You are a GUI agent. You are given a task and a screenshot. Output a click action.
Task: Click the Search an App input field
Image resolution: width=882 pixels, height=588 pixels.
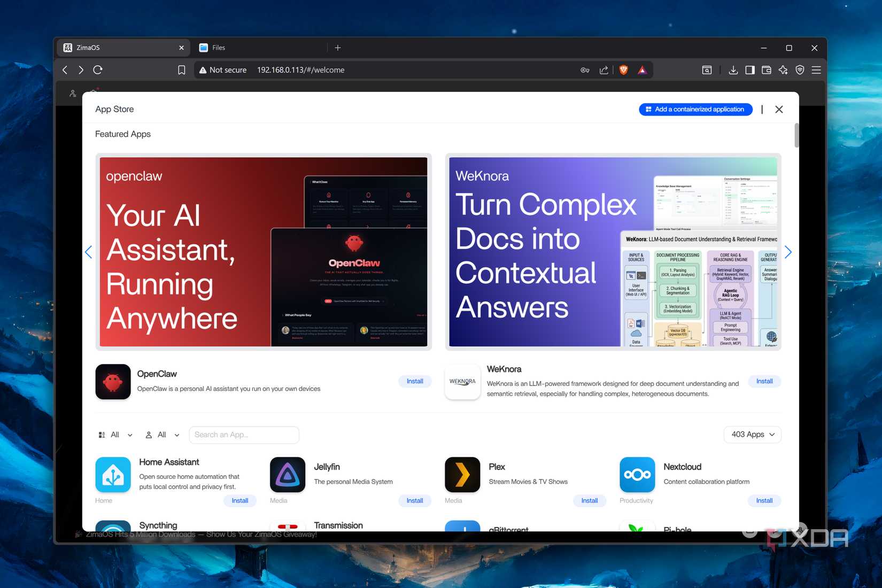coord(244,435)
